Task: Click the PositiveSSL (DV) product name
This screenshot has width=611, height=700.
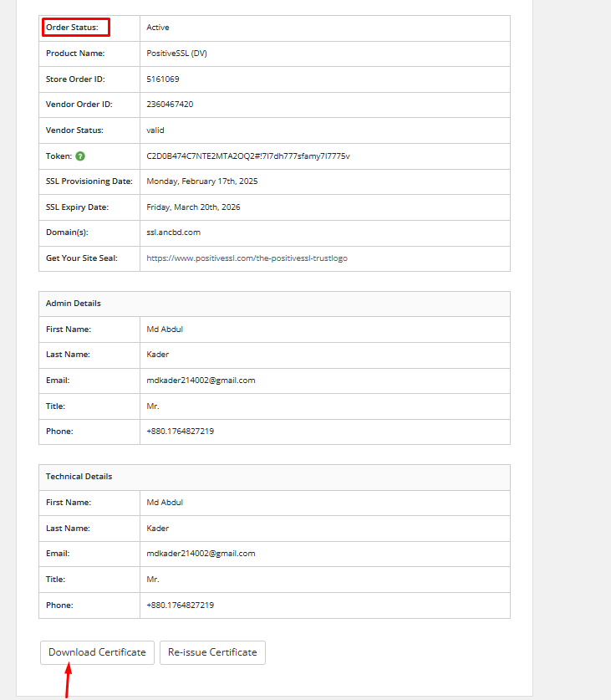Action: tap(177, 54)
